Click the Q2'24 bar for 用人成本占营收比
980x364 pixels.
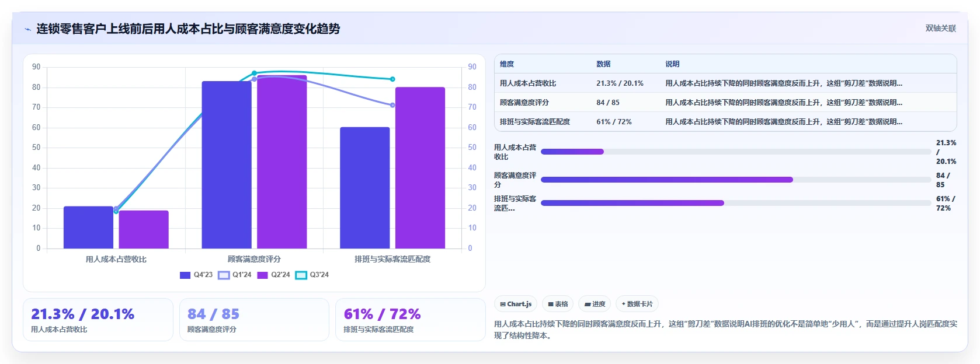pos(144,229)
